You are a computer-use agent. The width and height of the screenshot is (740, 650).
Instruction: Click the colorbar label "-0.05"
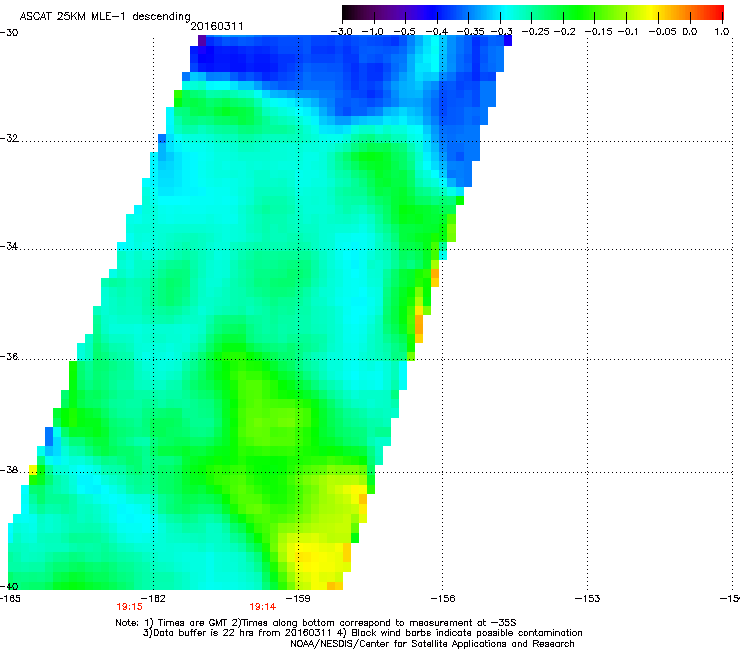(x=663, y=32)
